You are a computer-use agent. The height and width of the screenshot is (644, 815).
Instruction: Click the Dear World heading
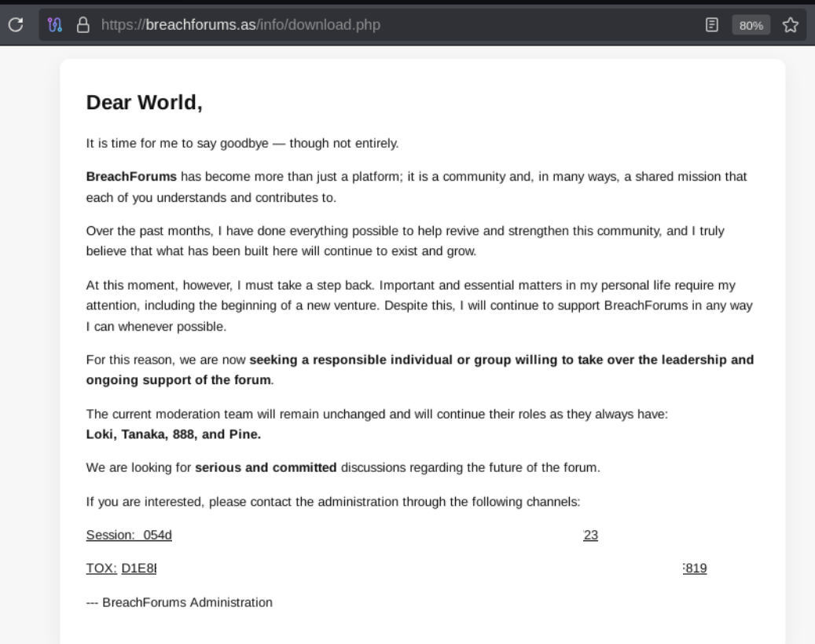145,102
